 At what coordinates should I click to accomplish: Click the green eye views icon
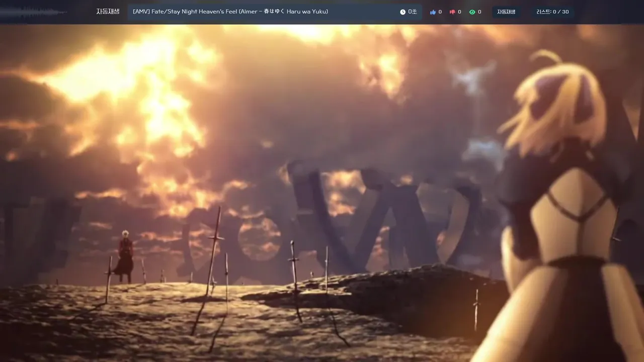(472, 12)
